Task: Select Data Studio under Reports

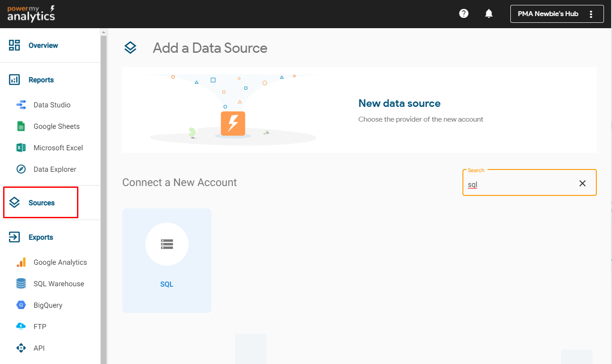Action: tap(51, 105)
